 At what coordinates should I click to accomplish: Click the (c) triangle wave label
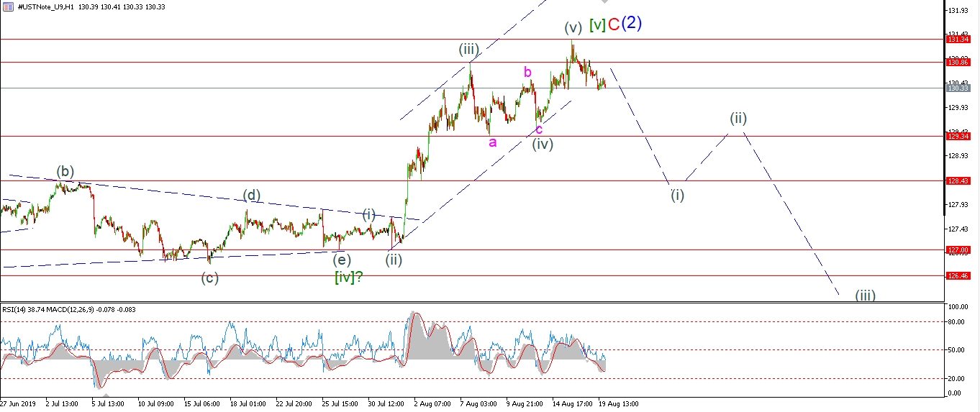209,278
